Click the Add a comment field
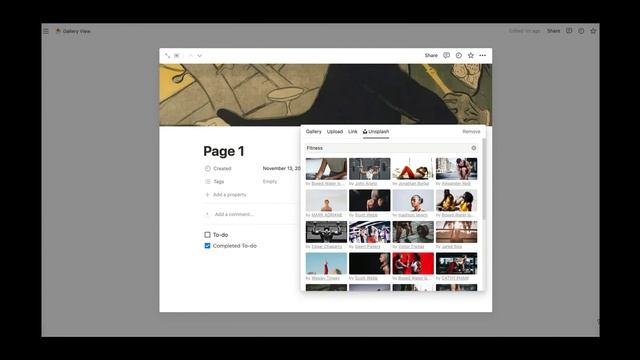Viewport: 640px width, 360px height. (x=234, y=214)
